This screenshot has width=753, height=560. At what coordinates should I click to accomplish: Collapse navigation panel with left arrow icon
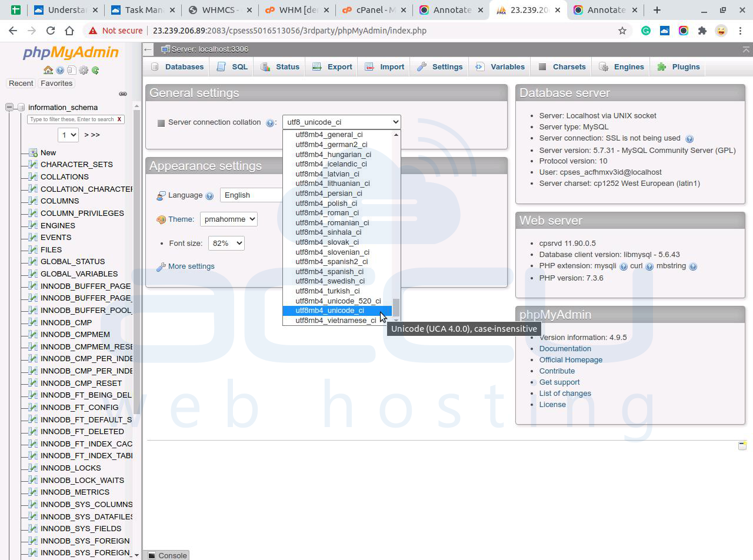(x=148, y=49)
